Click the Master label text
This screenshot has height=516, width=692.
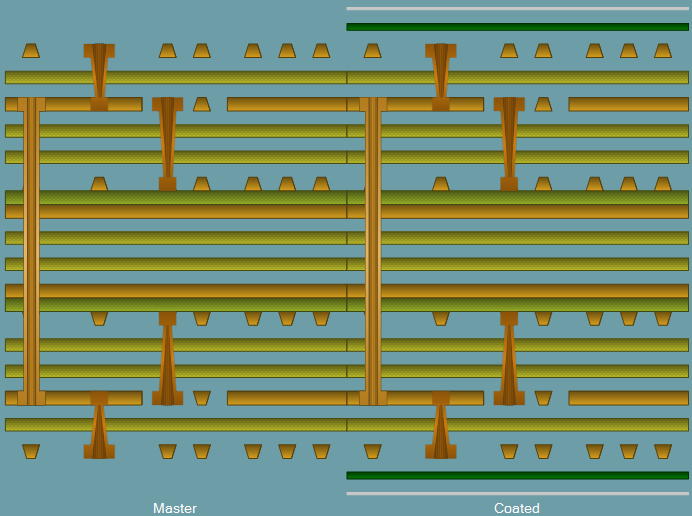(x=175, y=508)
